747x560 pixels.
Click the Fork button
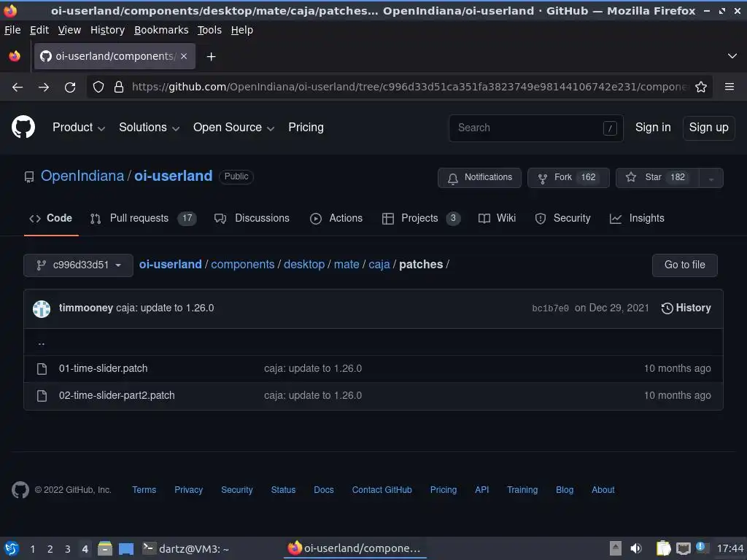click(x=568, y=178)
